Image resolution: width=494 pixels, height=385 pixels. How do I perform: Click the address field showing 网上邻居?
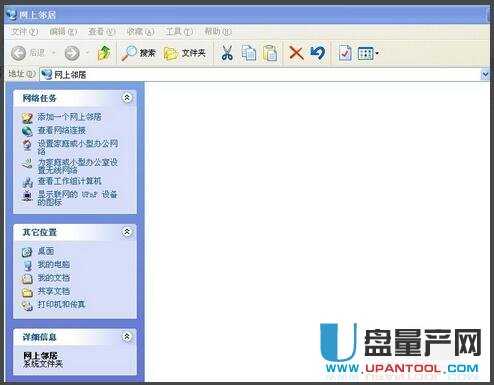pos(260,75)
